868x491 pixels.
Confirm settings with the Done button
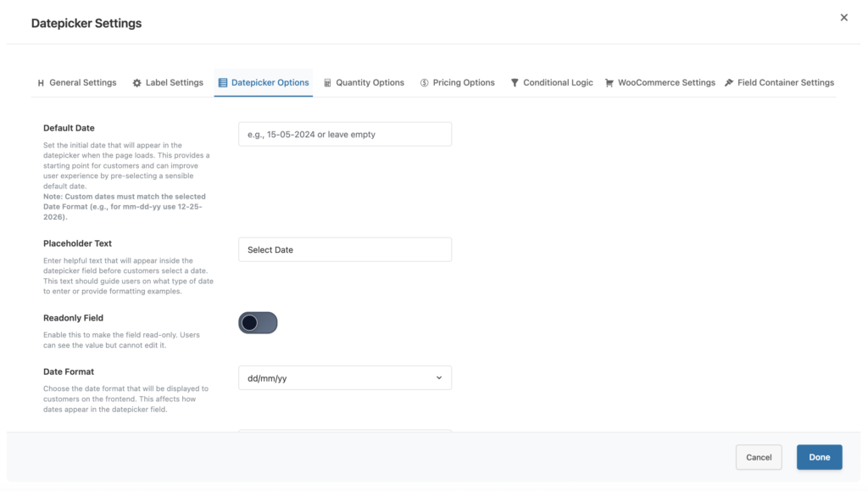pyautogui.click(x=819, y=457)
